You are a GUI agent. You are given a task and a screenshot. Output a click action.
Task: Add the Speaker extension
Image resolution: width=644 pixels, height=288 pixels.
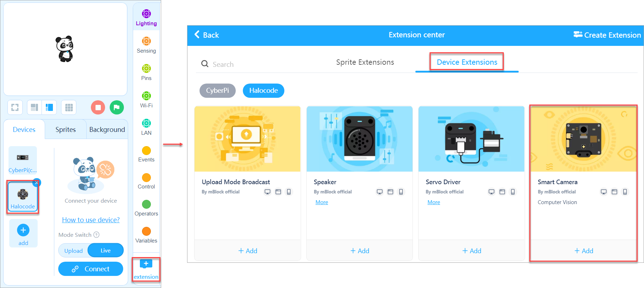[360, 251]
